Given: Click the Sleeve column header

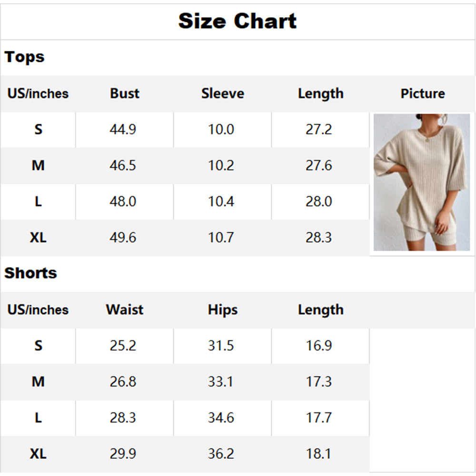Looking at the screenshot, I should tap(222, 93).
